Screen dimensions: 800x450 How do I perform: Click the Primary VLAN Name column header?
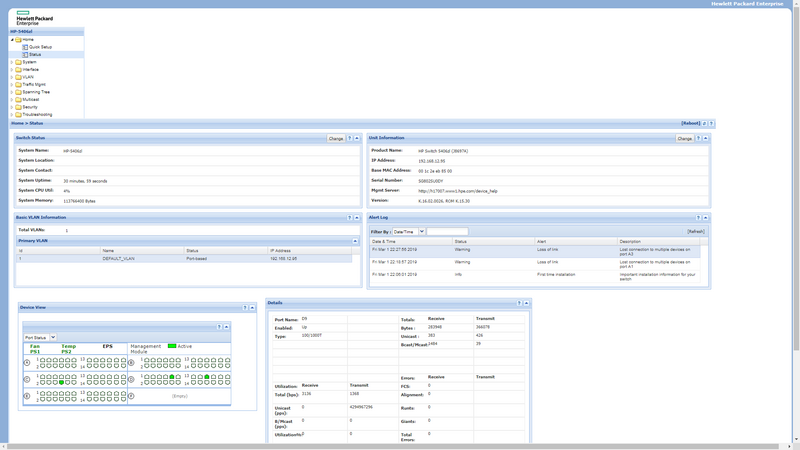[142, 251]
